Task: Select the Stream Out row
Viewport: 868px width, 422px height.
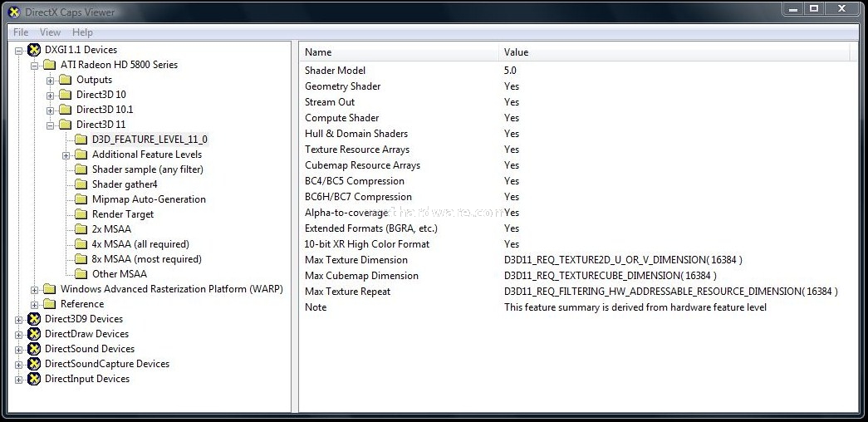Action: [578, 102]
